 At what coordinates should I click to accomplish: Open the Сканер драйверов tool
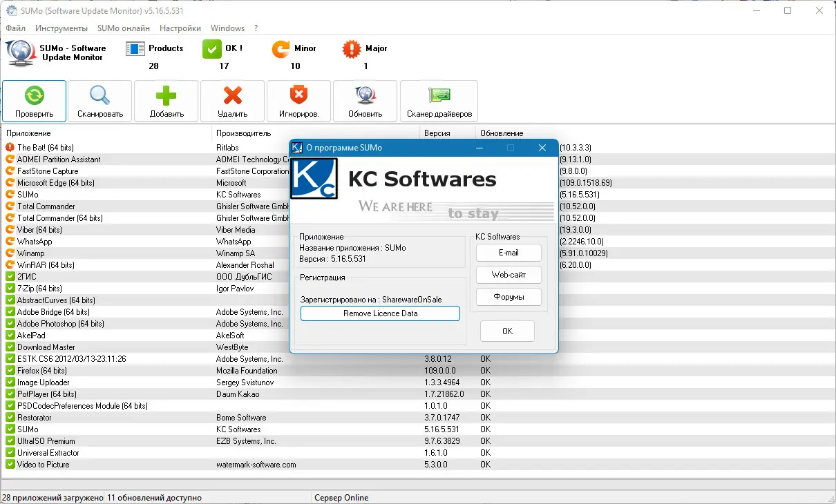439,101
